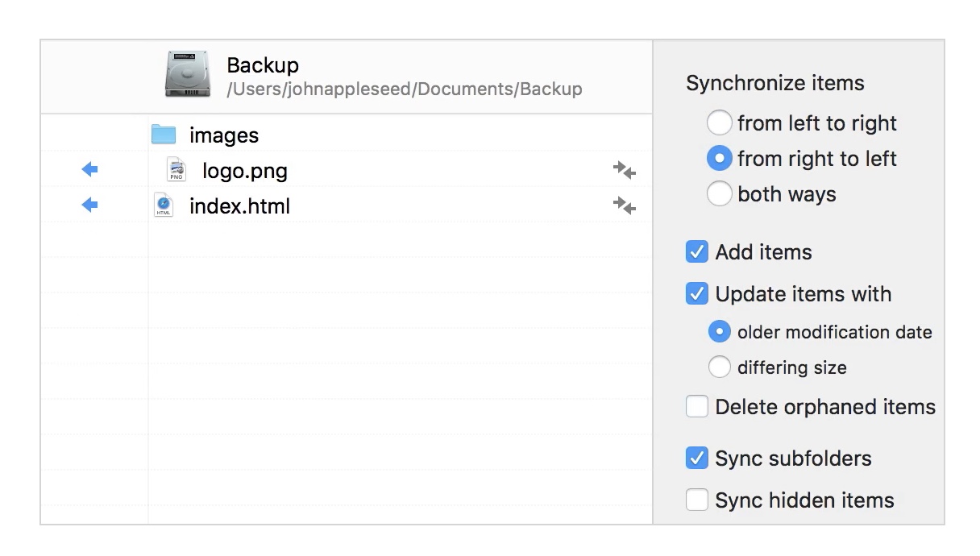Image resolution: width=980 pixels, height=556 pixels.
Task: Toggle Update items with checkbox
Action: pyautogui.click(x=696, y=294)
